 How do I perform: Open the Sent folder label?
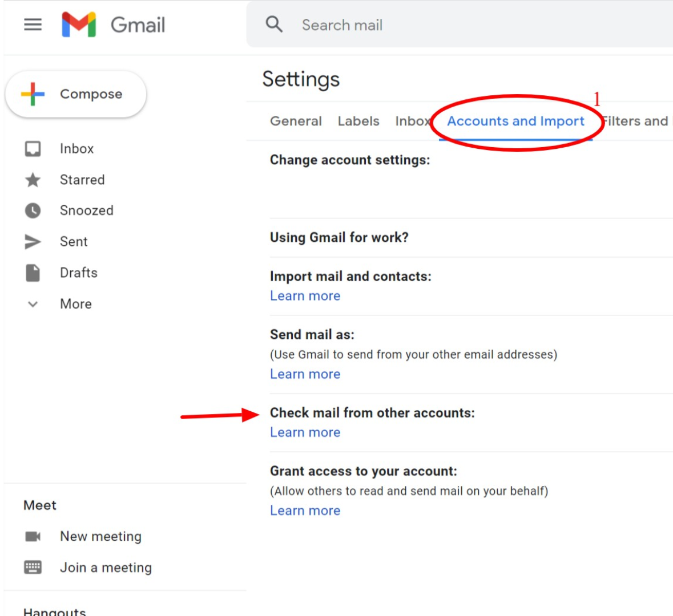(x=74, y=242)
